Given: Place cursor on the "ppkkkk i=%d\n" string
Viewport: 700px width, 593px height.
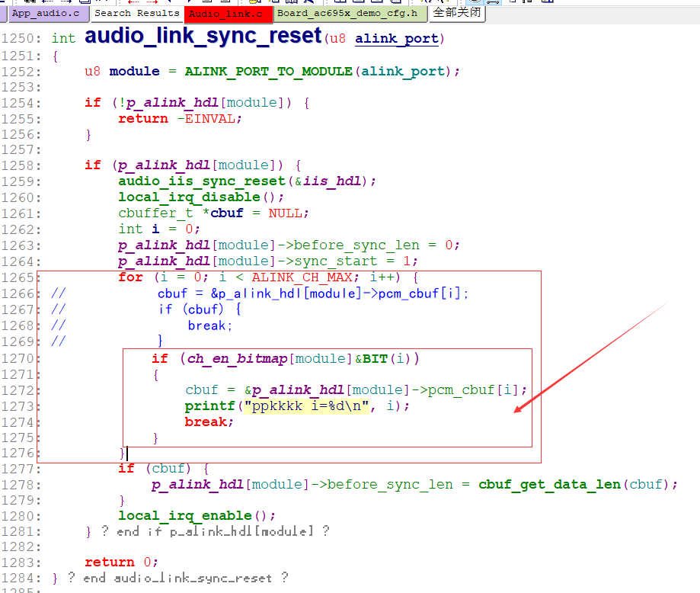Looking at the screenshot, I should pyautogui.click(x=306, y=405).
